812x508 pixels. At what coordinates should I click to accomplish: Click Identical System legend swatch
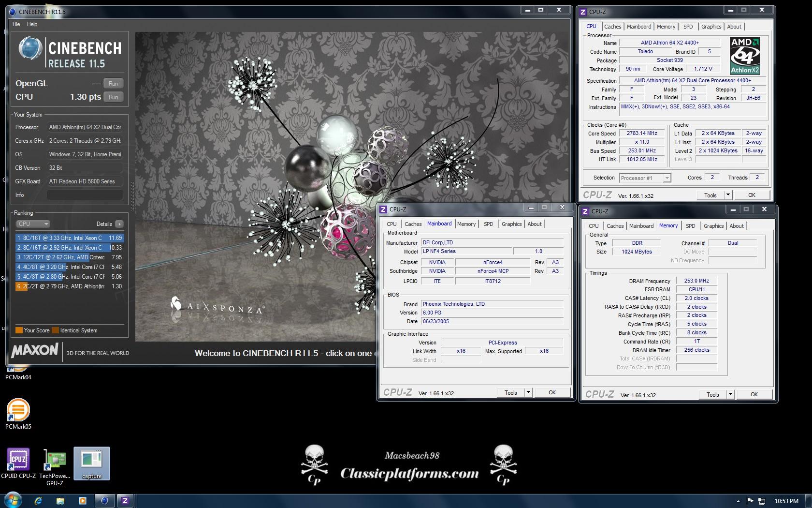(x=56, y=330)
